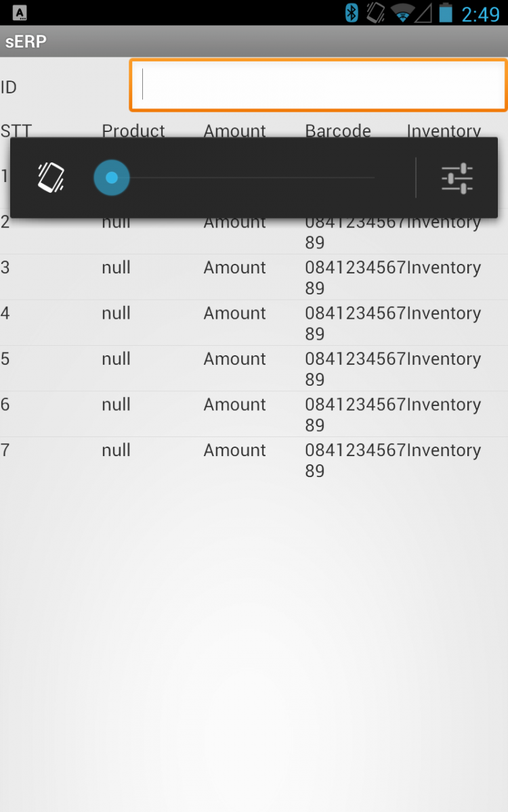Tap null product in row 3

click(116, 268)
